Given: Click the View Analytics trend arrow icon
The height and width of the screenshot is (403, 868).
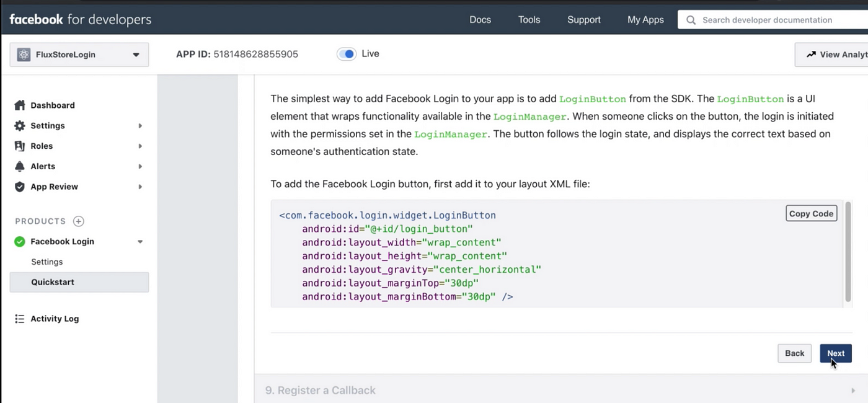Looking at the screenshot, I should [811, 55].
